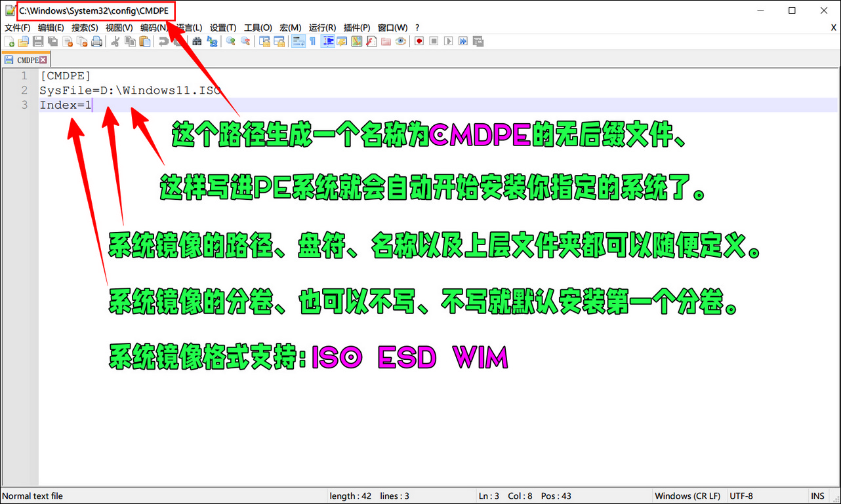This screenshot has height=504, width=841.
Task: Open the 编辑(E) menu
Action: click(x=51, y=28)
